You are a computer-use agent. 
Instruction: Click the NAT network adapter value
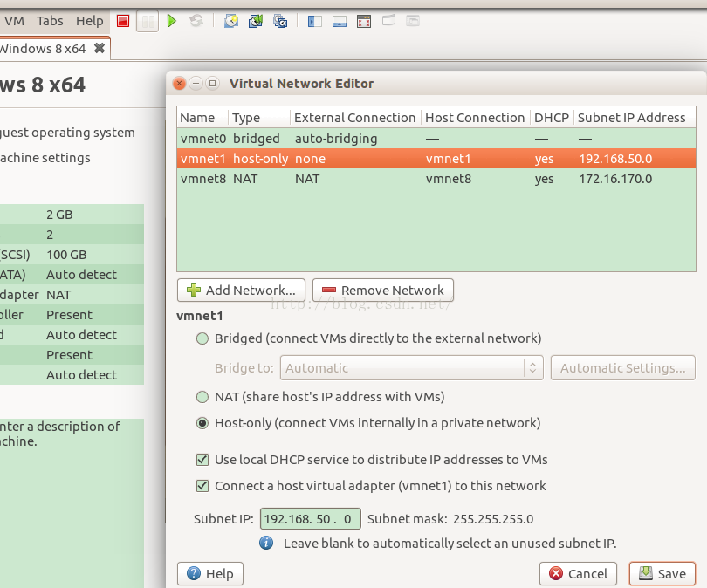(58, 295)
